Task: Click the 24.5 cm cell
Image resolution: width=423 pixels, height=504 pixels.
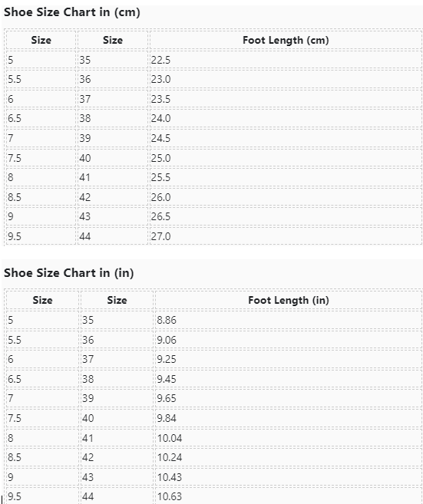Action: (x=286, y=138)
